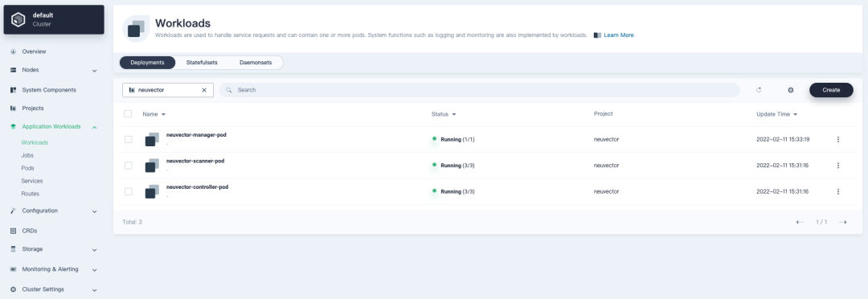
Task: Open the neuvector-controller-pod deployment
Action: [197, 187]
